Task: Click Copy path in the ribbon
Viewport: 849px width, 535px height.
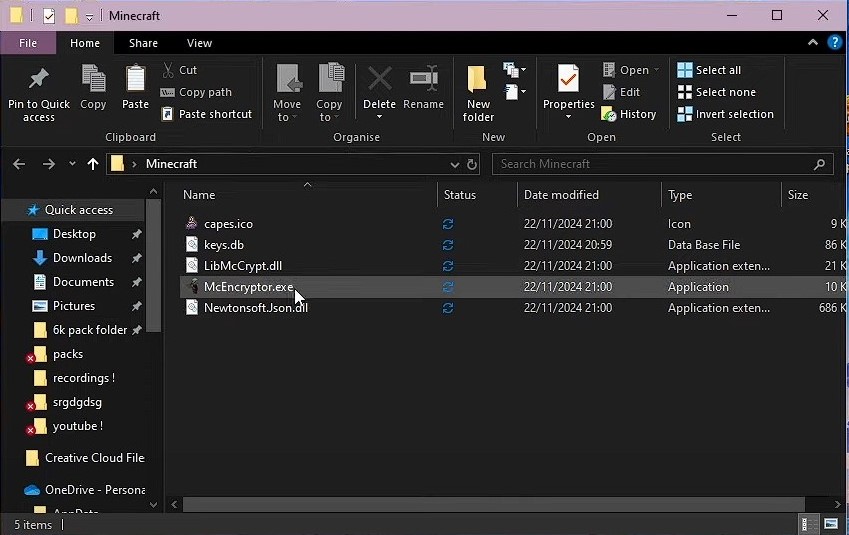Action: pos(196,92)
